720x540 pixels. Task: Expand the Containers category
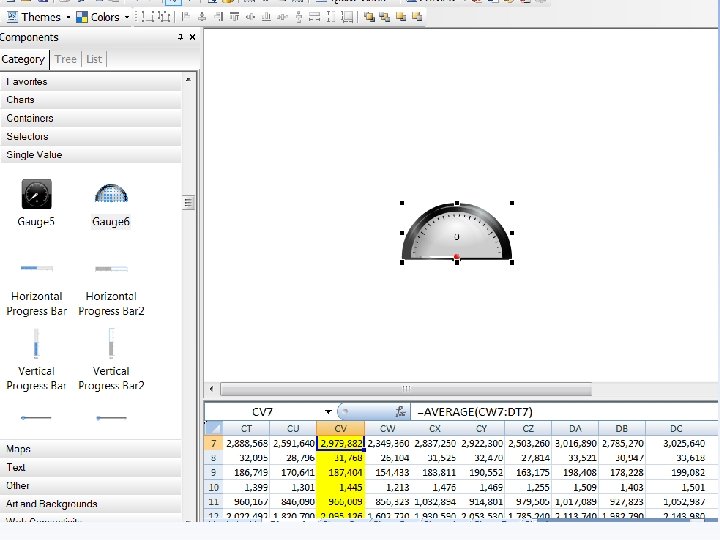coord(91,118)
